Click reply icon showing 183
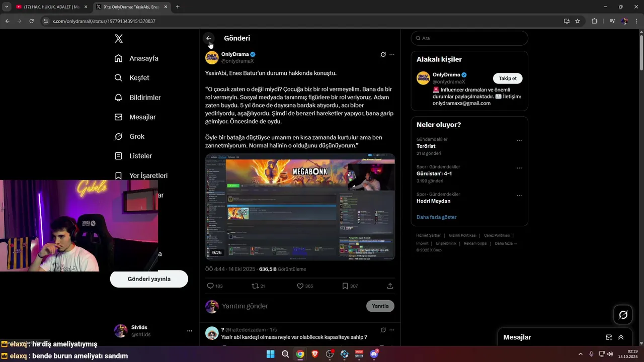The height and width of the screenshot is (362, 644). pyautogui.click(x=211, y=286)
